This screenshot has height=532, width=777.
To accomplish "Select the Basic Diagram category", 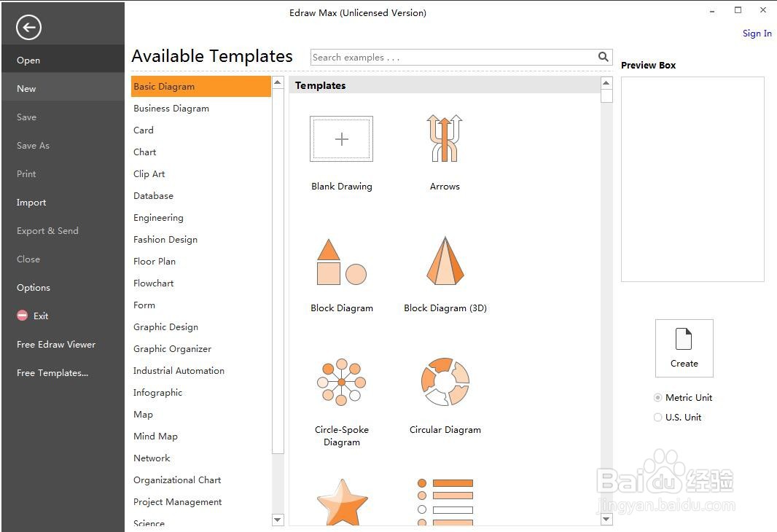I will click(x=200, y=86).
